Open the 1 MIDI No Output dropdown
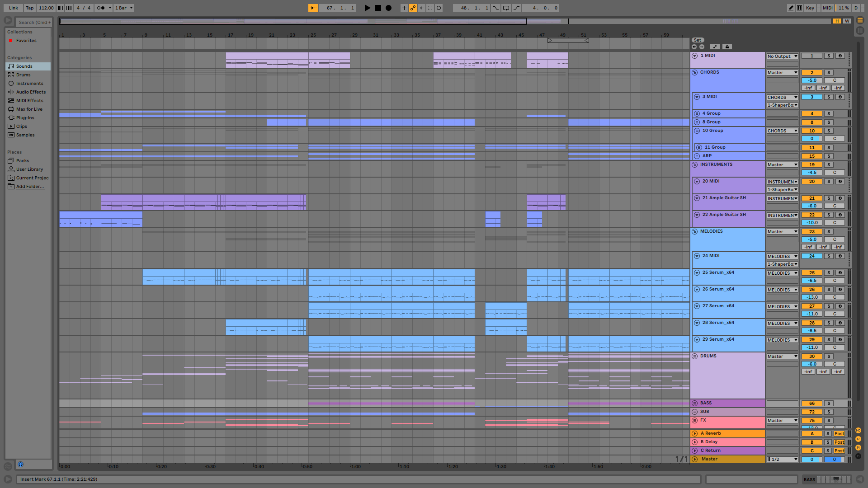The image size is (868, 488). pos(782,56)
